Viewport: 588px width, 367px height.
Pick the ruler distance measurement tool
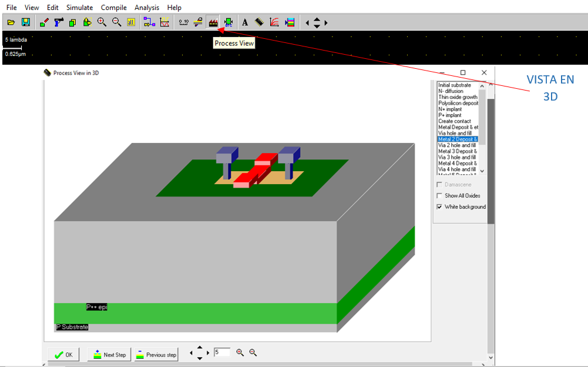click(x=183, y=22)
